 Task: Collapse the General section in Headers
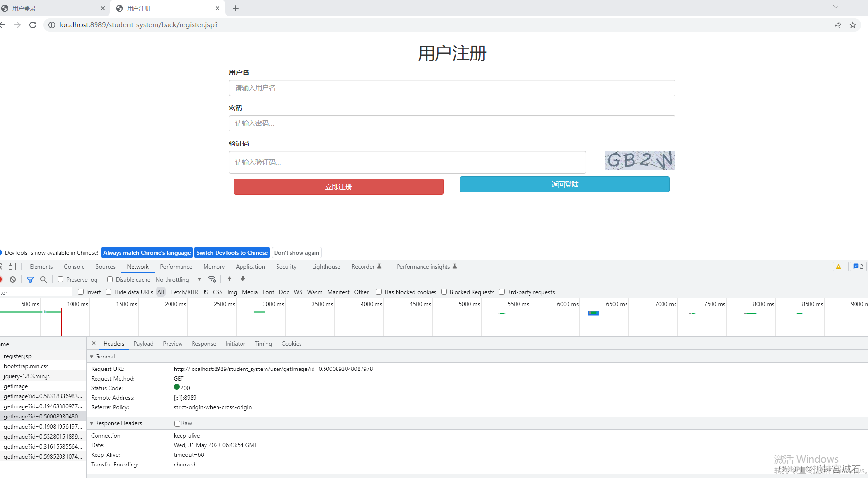click(92, 356)
